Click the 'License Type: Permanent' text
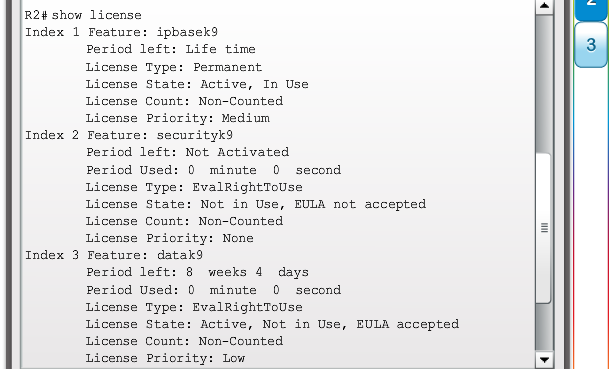The height and width of the screenshot is (369, 611). (x=174, y=67)
